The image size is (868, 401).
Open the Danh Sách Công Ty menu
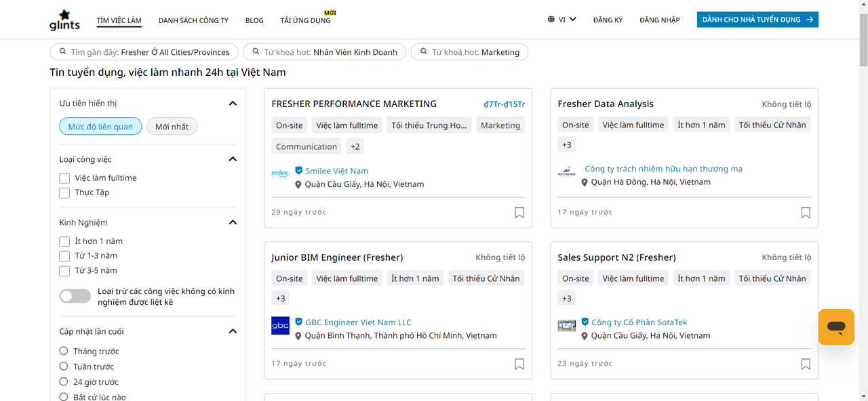pos(193,20)
